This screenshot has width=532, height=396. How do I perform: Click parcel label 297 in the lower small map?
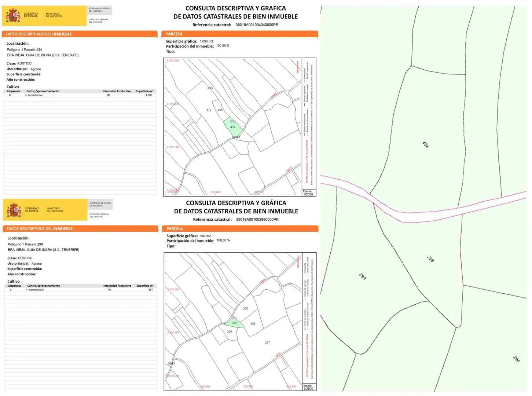[267, 343]
